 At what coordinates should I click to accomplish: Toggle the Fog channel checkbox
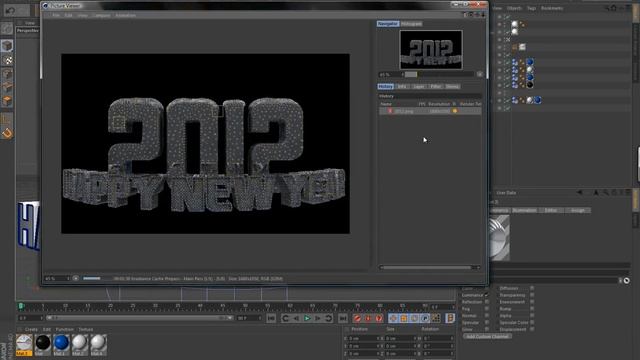click(487, 309)
